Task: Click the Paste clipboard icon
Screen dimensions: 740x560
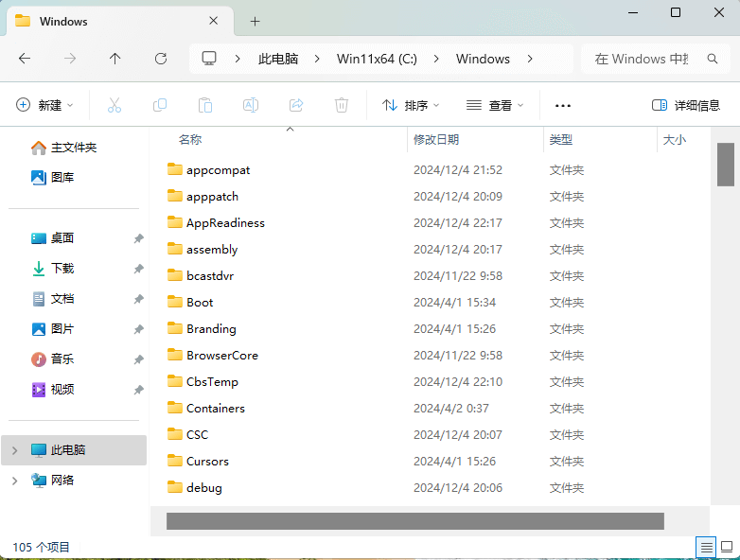Action: [x=205, y=105]
